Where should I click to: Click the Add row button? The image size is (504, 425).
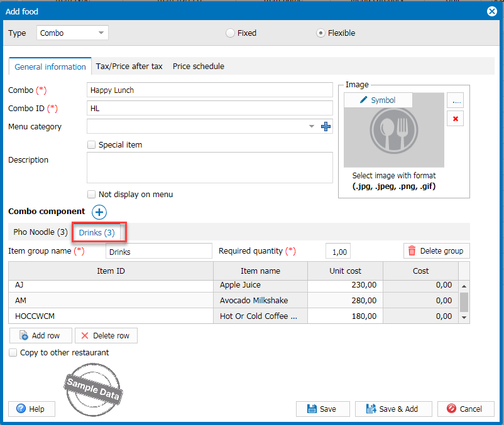[x=41, y=336]
